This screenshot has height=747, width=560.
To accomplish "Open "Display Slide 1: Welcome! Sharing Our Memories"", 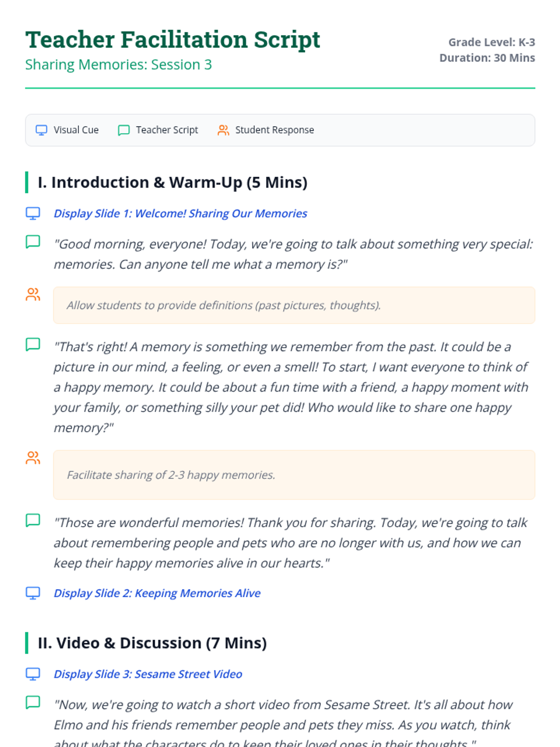I will tap(180, 213).
